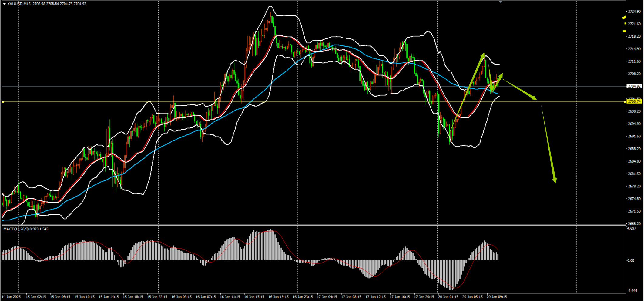Click the MACD scale value -4.444
The height and width of the screenshot is (301, 644).
(632, 291)
